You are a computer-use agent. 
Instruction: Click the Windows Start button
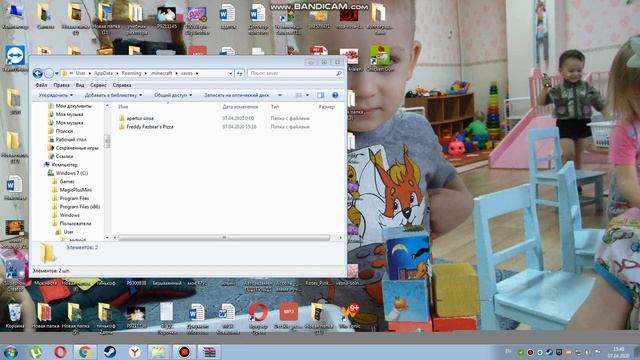click(x=11, y=352)
